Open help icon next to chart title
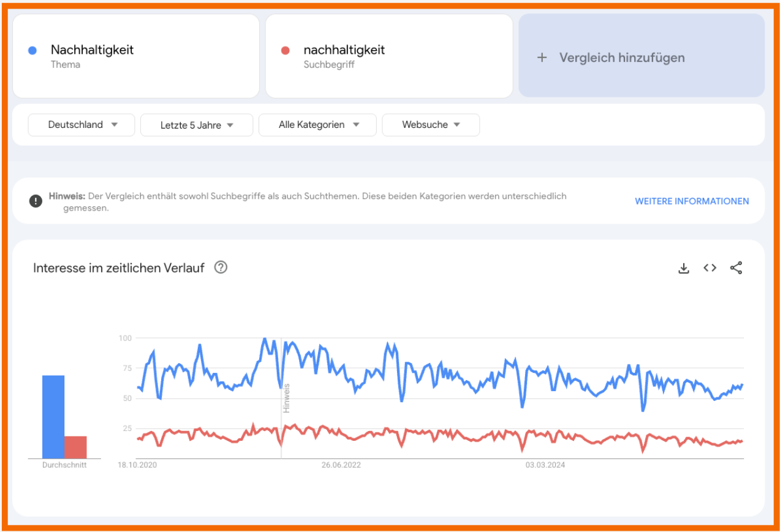The image size is (780, 532). (x=221, y=268)
